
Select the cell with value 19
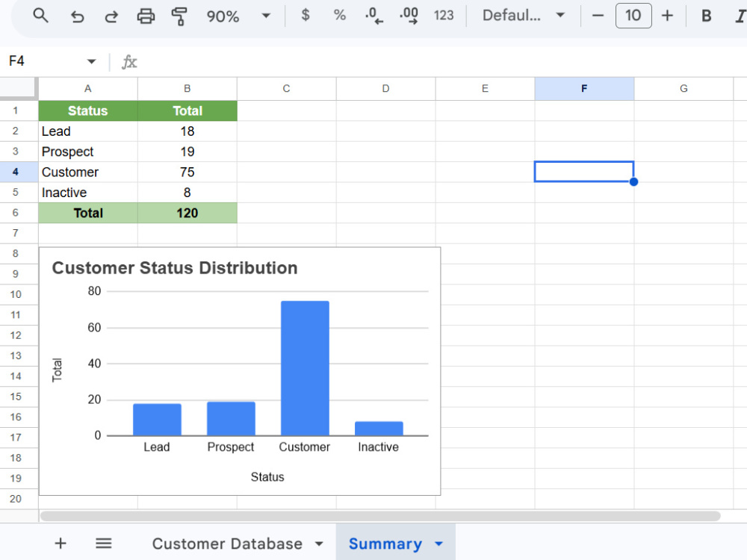point(187,152)
